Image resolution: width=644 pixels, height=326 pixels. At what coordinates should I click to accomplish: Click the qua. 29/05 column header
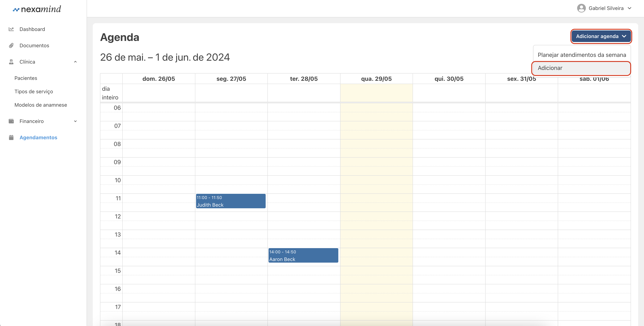pyautogui.click(x=376, y=79)
